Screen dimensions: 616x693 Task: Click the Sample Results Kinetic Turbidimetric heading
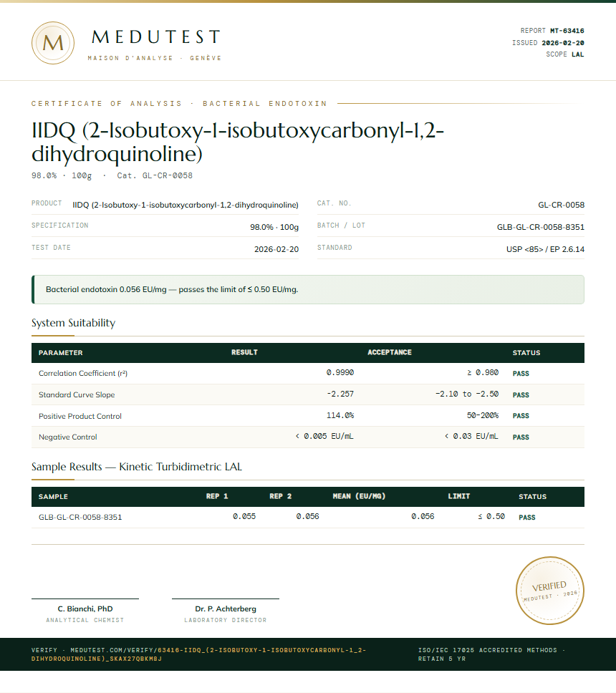point(137,467)
